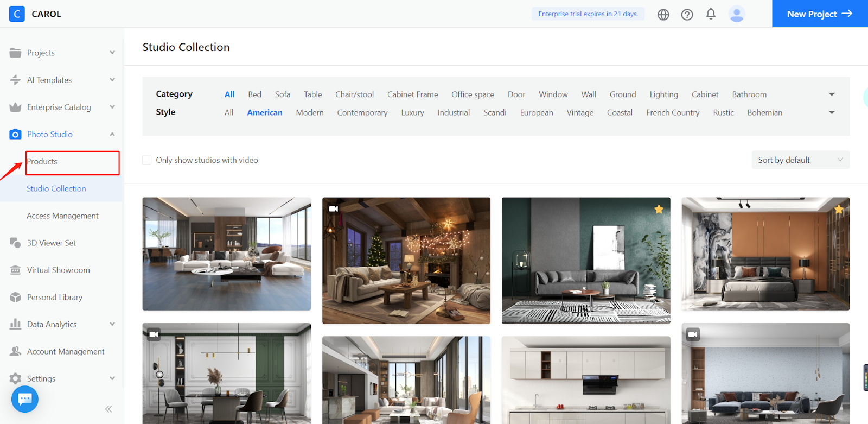
Task: Collapse the Photo Studio chevron
Action: pyautogui.click(x=112, y=134)
